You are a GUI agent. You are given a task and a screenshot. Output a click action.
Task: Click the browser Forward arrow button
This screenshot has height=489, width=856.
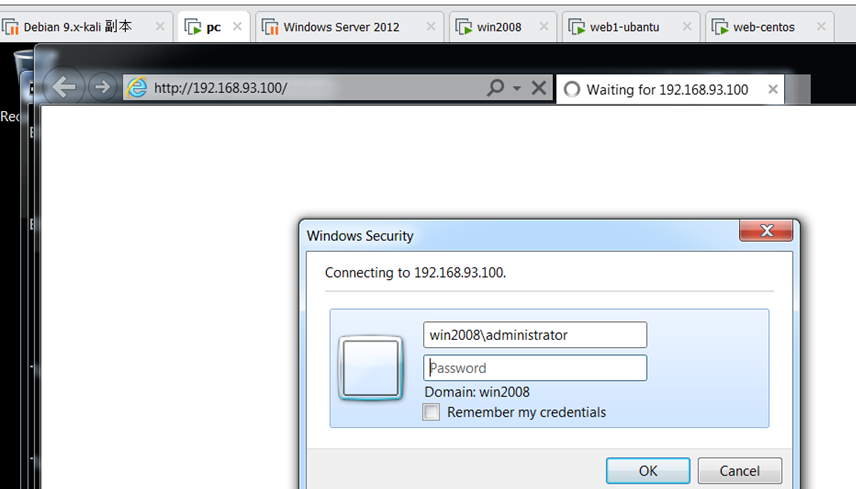[x=101, y=88]
